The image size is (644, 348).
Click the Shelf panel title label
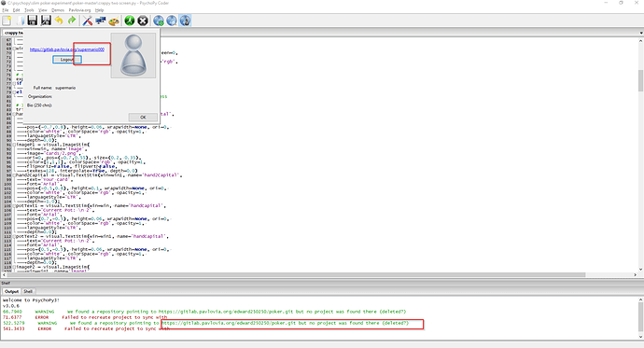pyautogui.click(x=6, y=284)
